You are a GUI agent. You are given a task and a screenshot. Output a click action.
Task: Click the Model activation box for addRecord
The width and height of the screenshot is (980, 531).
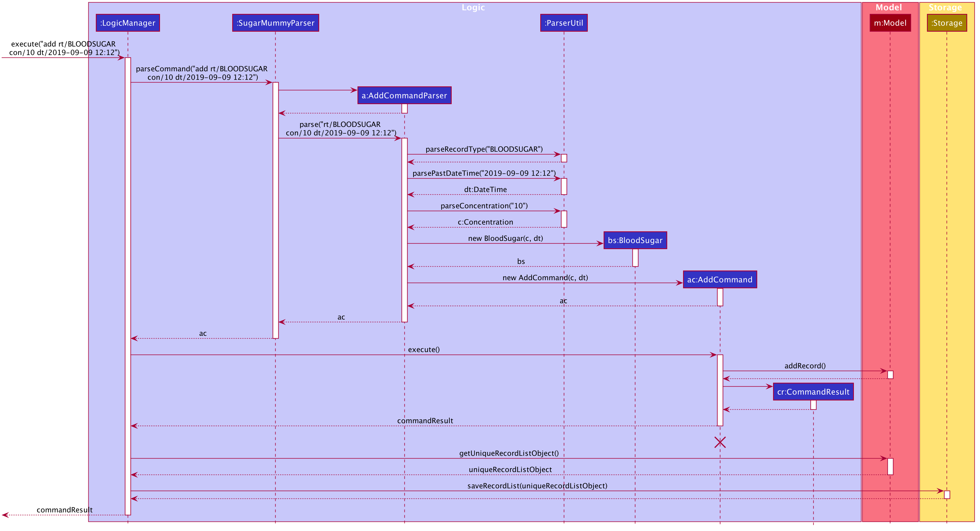point(890,375)
